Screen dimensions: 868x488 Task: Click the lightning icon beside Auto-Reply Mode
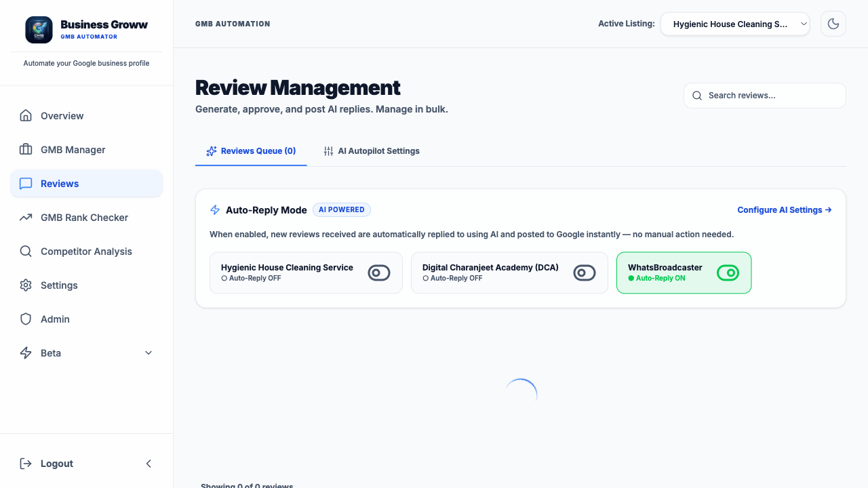(215, 210)
